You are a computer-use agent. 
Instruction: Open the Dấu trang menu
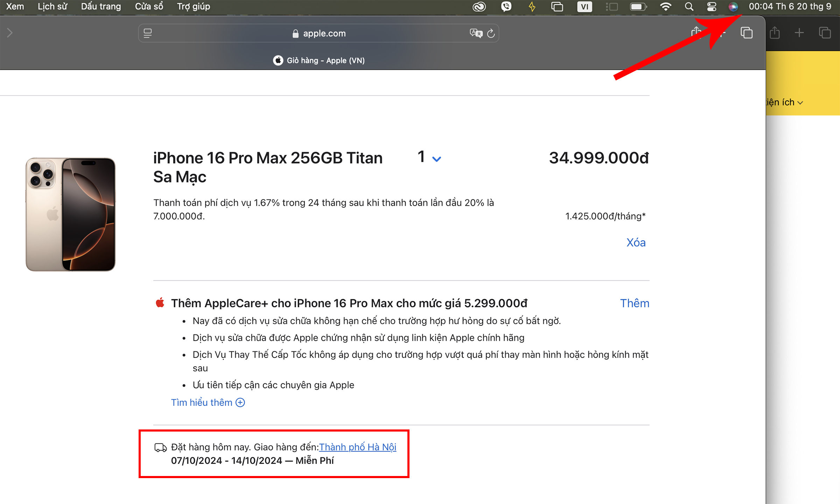click(x=101, y=7)
